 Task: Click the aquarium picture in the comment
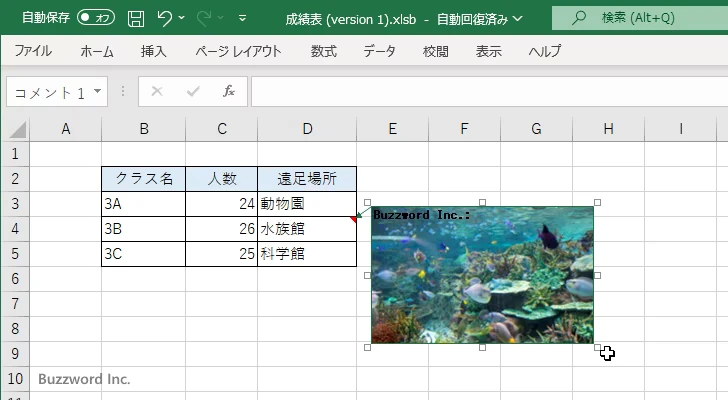[x=482, y=275]
